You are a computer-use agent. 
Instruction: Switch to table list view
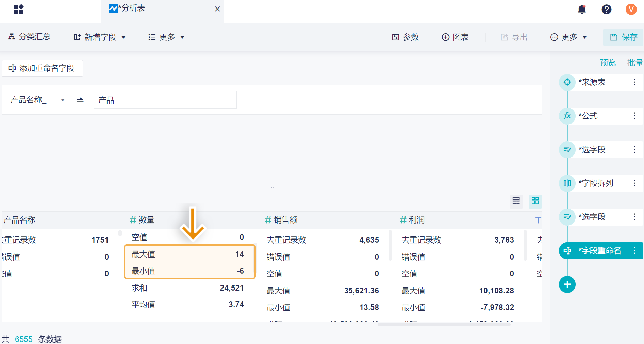(x=516, y=201)
